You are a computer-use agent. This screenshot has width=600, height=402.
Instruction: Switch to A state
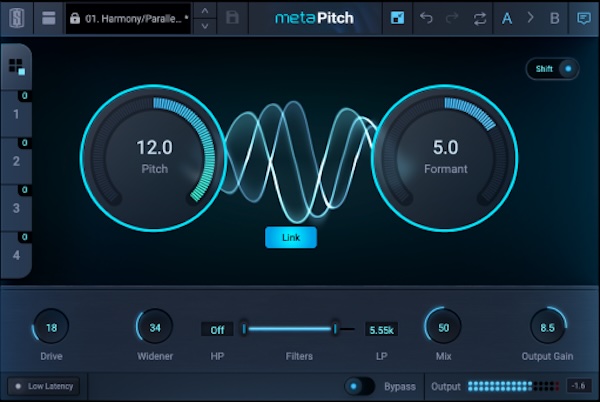pyautogui.click(x=507, y=18)
